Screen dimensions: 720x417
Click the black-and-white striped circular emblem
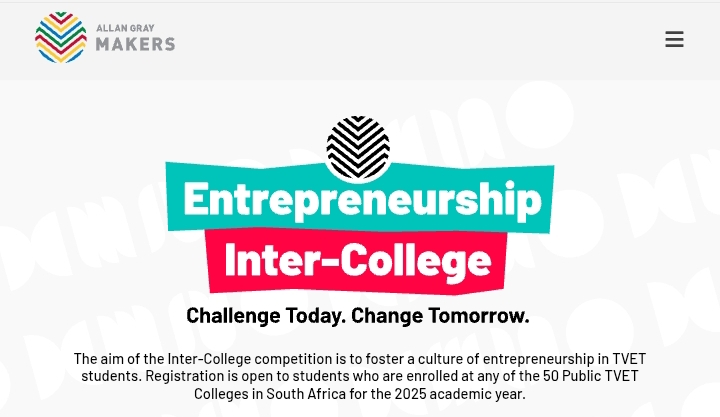coord(358,148)
